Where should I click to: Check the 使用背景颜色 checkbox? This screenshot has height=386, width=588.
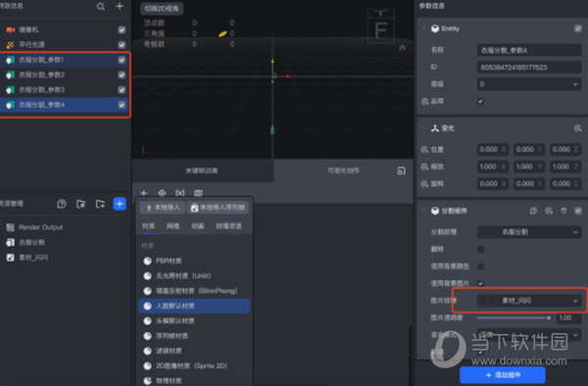click(x=481, y=266)
